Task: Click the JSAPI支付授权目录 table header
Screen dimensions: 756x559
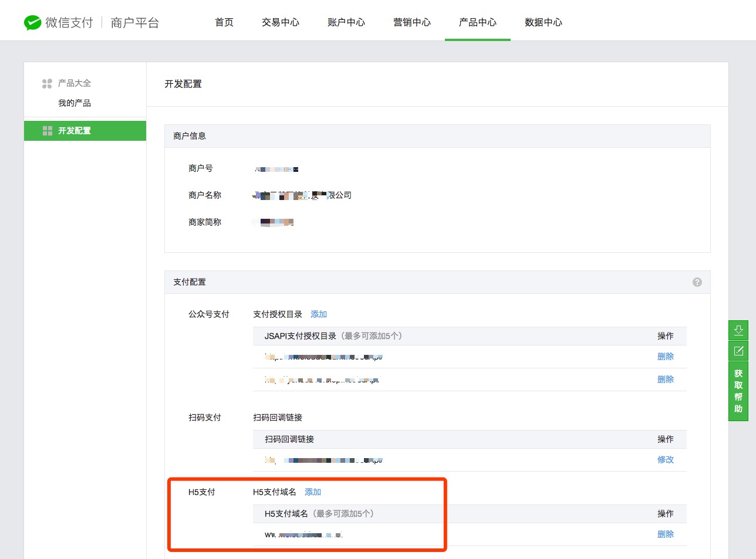Action: [x=333, y=336]
